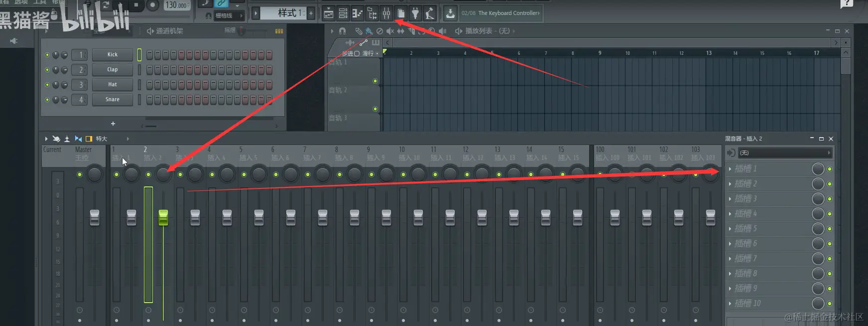The height and width of the screenshot is (326, 868).
Task: Mute the Hat channel
Action: point(47,85)
